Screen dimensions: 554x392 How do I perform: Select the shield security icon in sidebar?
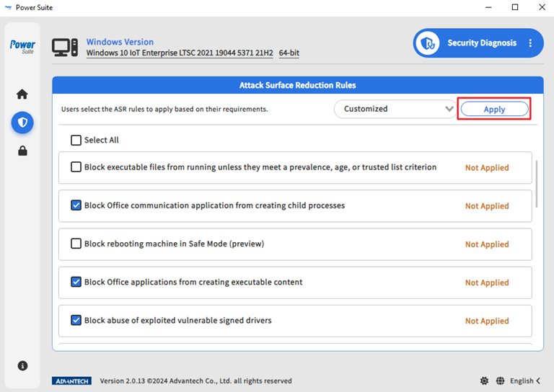tap(22, 122)
